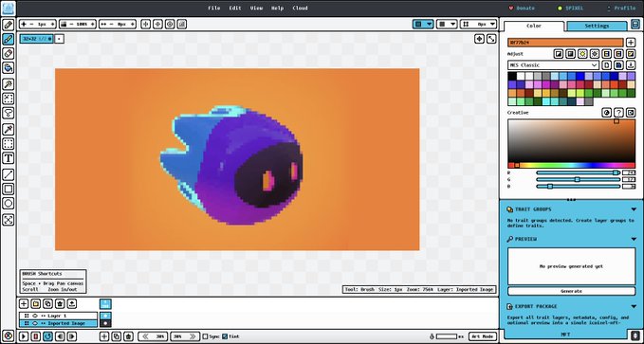Screen dimensions: 644x344
Task: Collapse the Export Package section
Action: pyautogui.click(x=634, y=306)
